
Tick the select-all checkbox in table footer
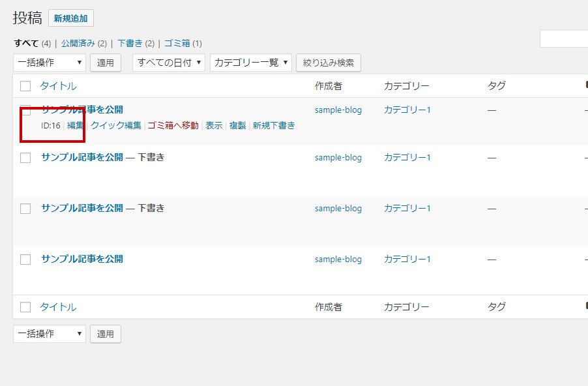coord(25,307)
